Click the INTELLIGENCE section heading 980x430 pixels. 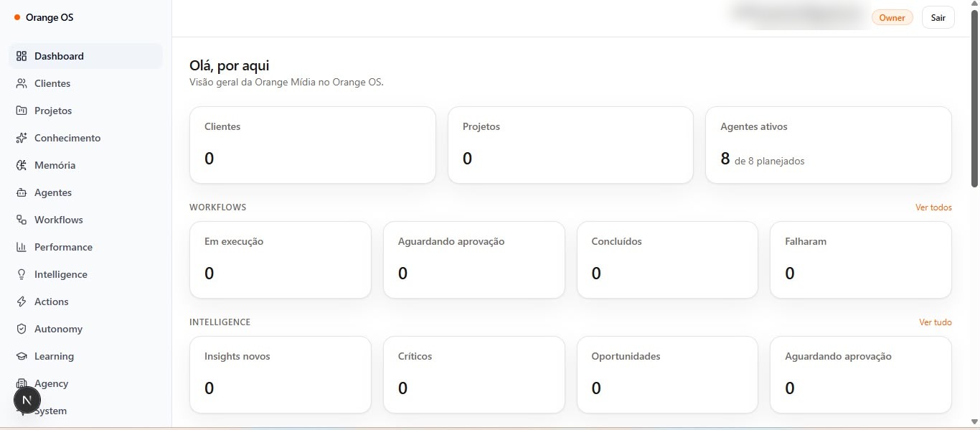pos(220,322)
